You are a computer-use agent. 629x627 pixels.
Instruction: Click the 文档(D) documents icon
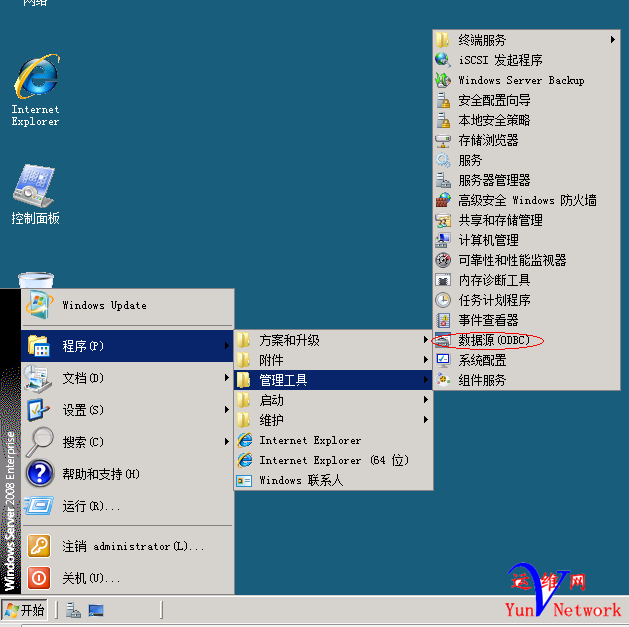tap(38, 378)
